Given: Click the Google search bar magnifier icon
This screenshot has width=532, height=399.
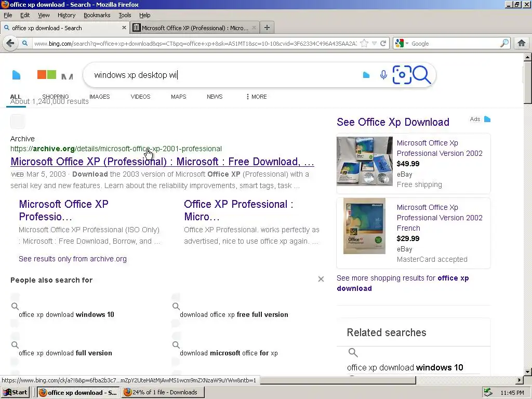Looking at the screenshot, I should (x=504, y=44).
